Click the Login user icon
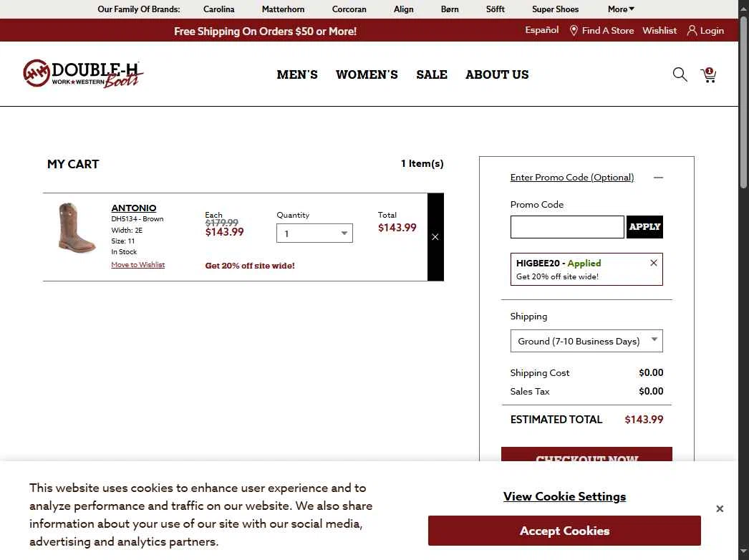Image resolution: width=749 pixels, height=560 pixels. [x=692, y=31]
